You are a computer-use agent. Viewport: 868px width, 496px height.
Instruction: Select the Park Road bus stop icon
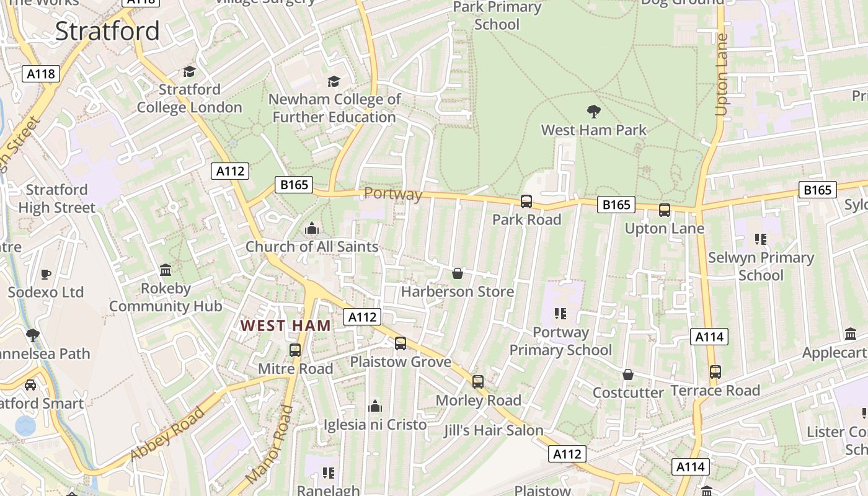[526, 201]
